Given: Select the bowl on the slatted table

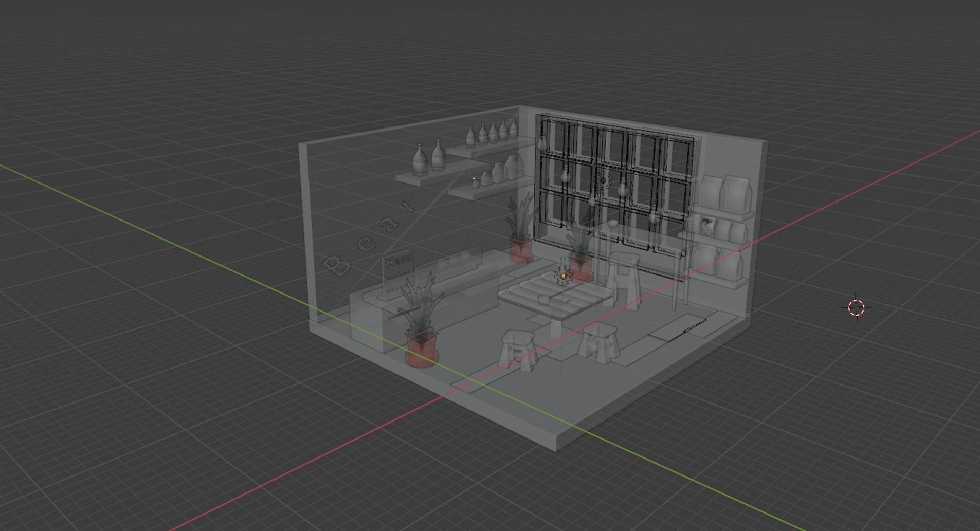Looking at the screenshot, I should point(545,300).
